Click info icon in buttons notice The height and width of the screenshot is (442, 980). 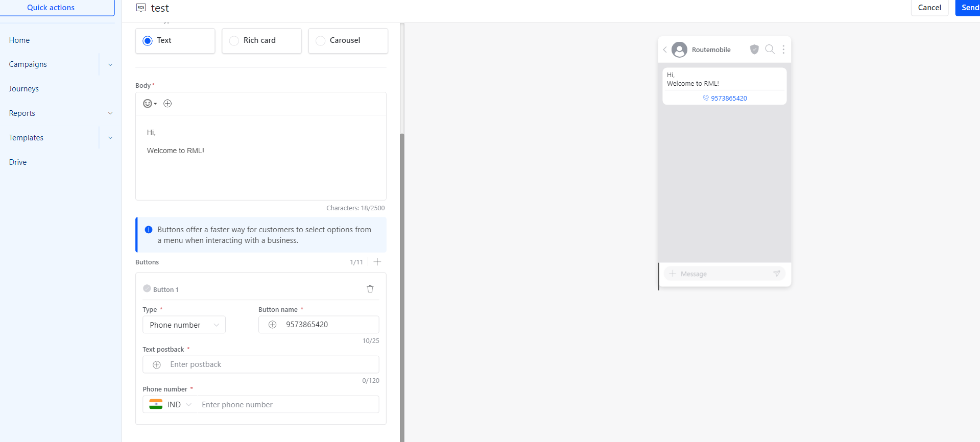pos(149,230)
